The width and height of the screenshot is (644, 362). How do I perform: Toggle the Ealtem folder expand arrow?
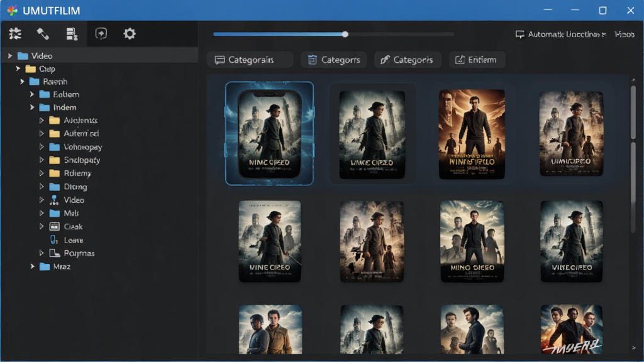32,94
